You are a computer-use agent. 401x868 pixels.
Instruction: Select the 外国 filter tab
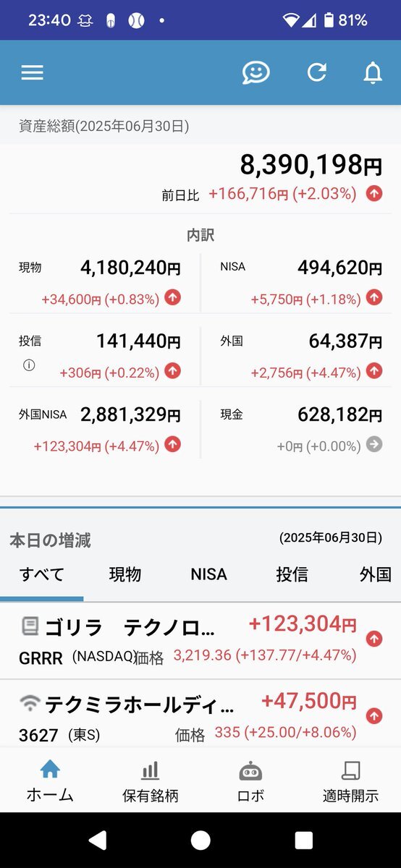tap(376, 574)
